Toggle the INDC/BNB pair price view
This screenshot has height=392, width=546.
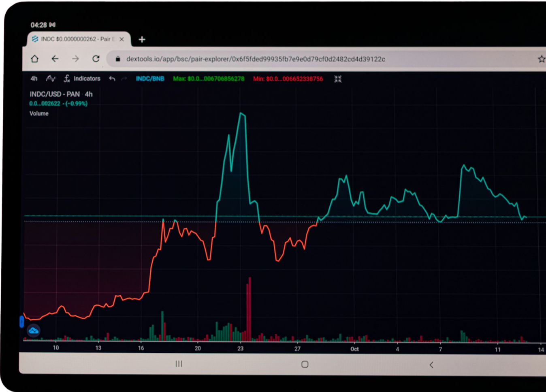[x=150, y=79]
